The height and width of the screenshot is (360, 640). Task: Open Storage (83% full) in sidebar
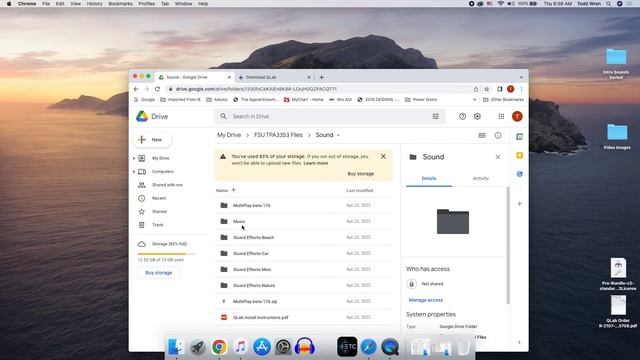click(x=169, y=244)
